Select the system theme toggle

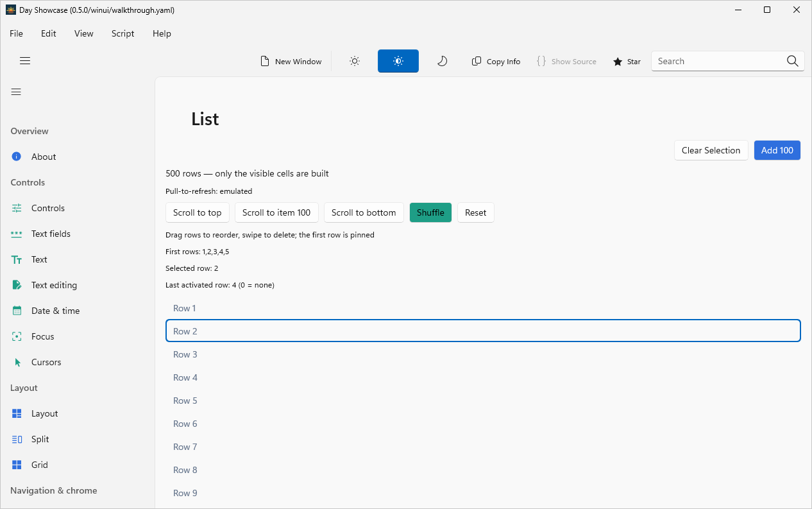click(398, 61)
